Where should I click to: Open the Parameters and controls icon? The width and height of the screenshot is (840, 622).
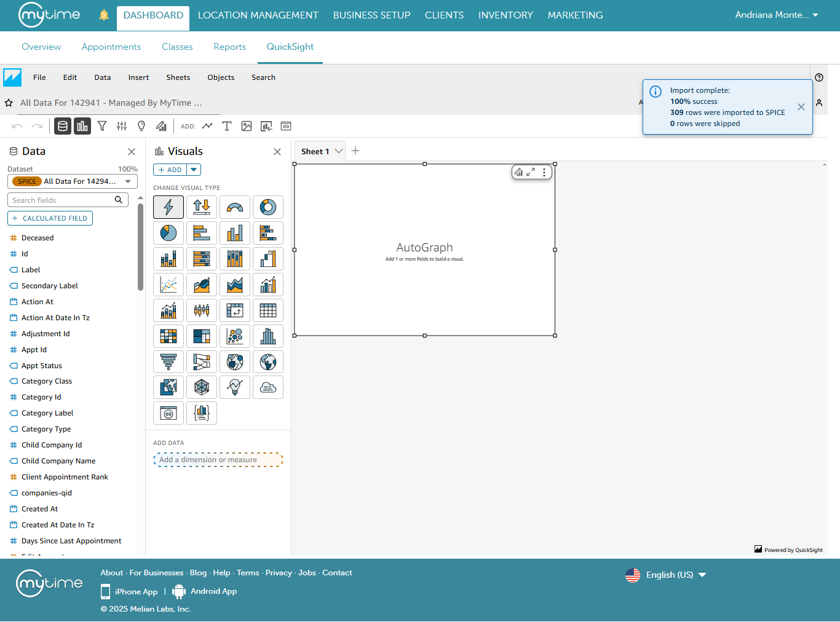122,126
